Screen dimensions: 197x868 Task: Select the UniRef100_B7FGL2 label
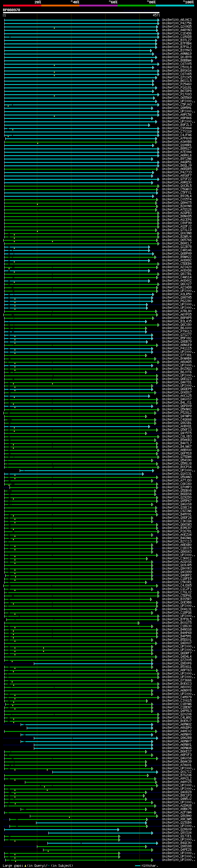[177, 47]
